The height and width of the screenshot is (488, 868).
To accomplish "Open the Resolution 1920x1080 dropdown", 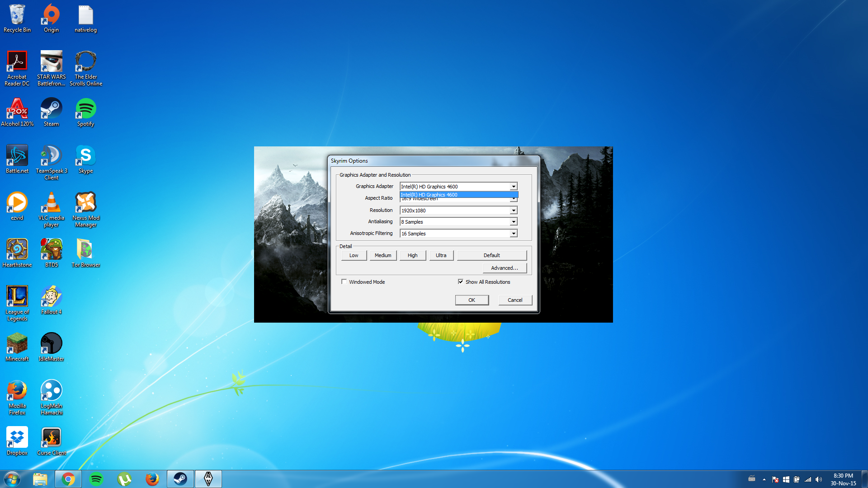I will click(x=458, y=211).
